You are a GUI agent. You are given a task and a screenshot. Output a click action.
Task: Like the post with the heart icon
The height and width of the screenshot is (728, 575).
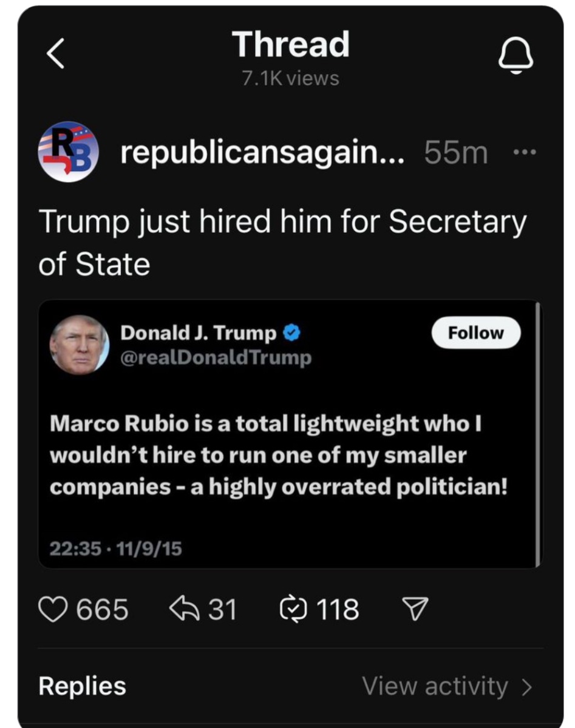pyautogui.click(x=52, y=608)
